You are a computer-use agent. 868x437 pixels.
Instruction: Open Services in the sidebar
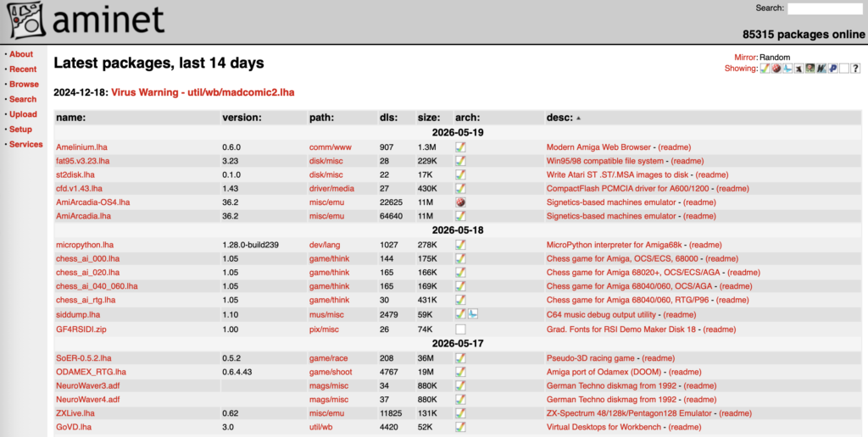26,144
